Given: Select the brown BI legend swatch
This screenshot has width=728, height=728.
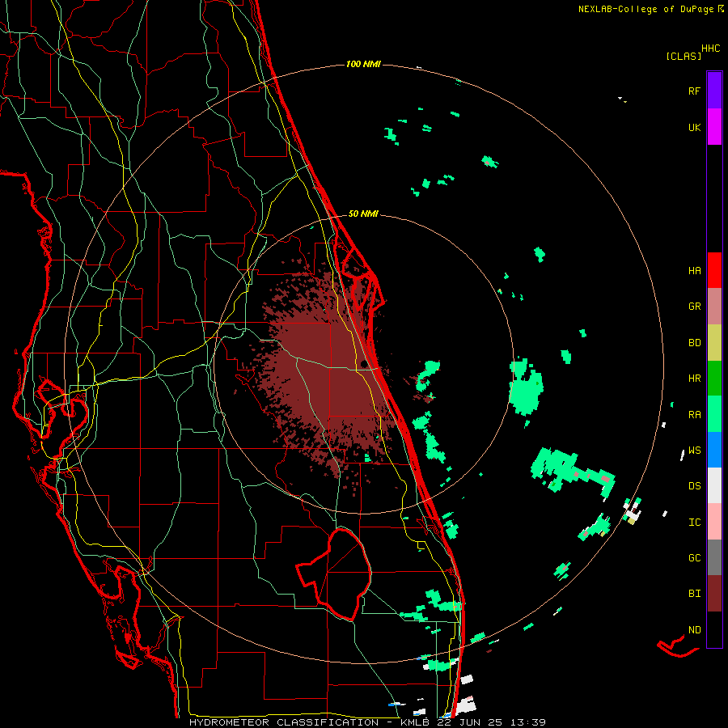Looking at the screenshot, I should tap(714, 594).
